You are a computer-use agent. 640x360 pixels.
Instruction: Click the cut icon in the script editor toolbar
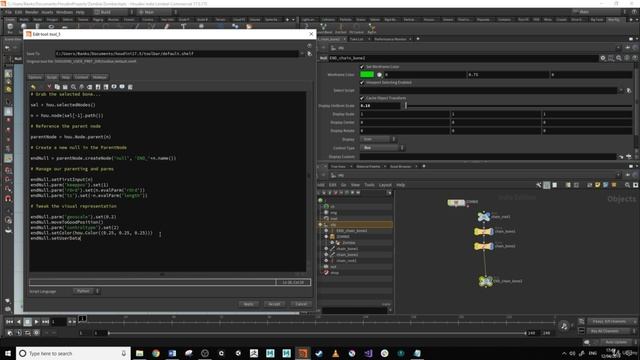click(x=49, y=87)
